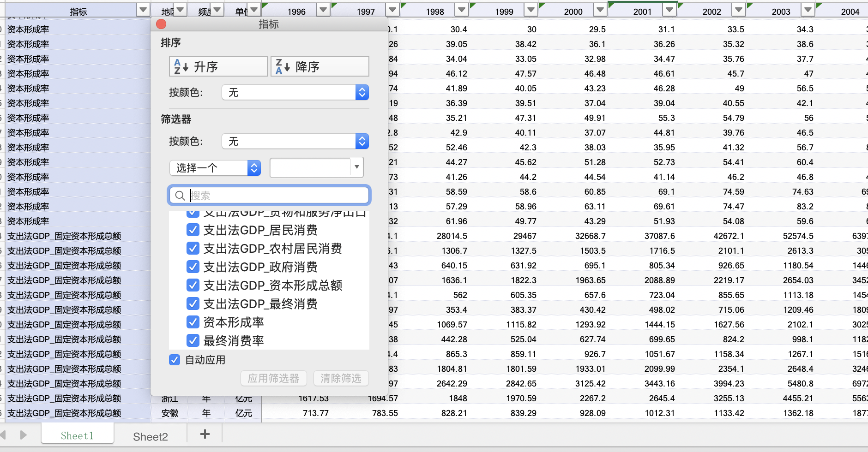Open the 指标 column filter arrow
The image size is (868, 452).
(x=143, y=10)
